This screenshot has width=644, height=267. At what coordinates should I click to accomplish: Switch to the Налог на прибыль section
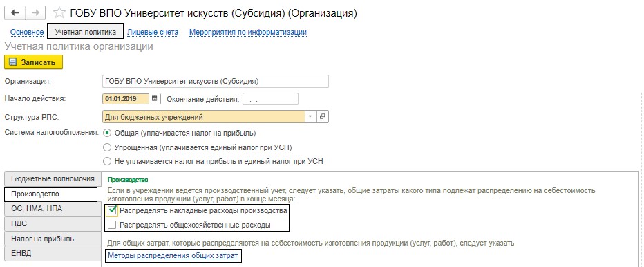53,239
